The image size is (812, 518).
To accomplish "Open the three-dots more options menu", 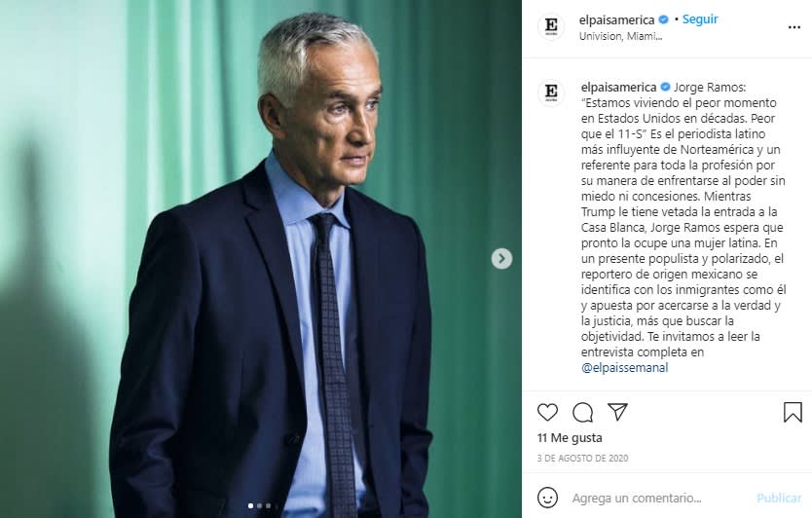I will [794, 27].
